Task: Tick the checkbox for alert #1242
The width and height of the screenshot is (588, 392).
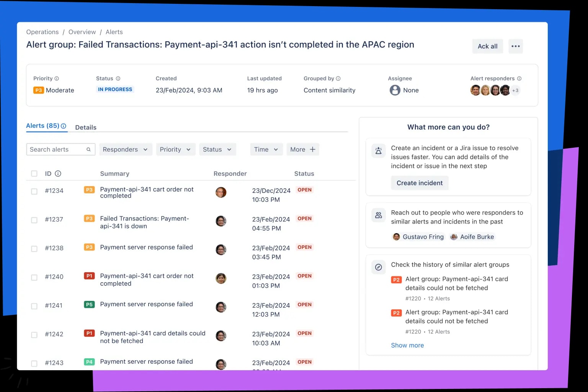Action: click(34, 335)
